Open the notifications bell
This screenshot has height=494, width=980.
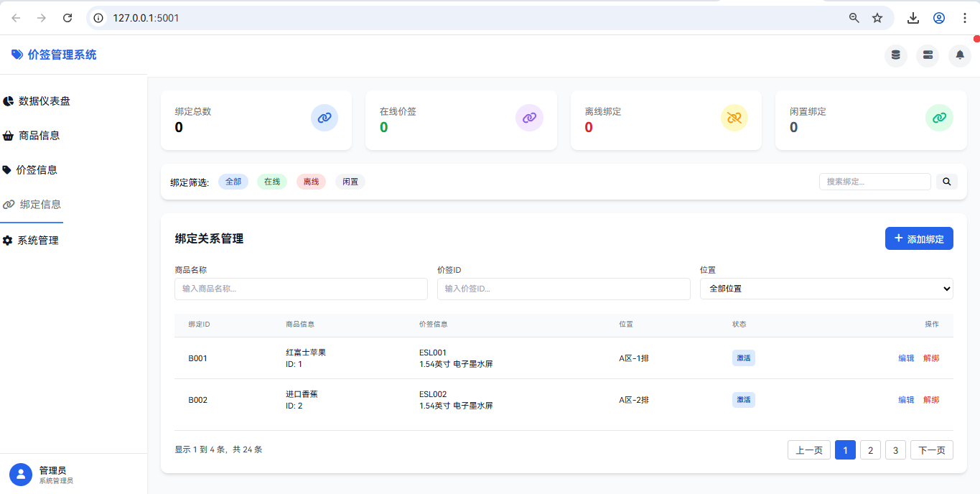[x=960, y=55]
